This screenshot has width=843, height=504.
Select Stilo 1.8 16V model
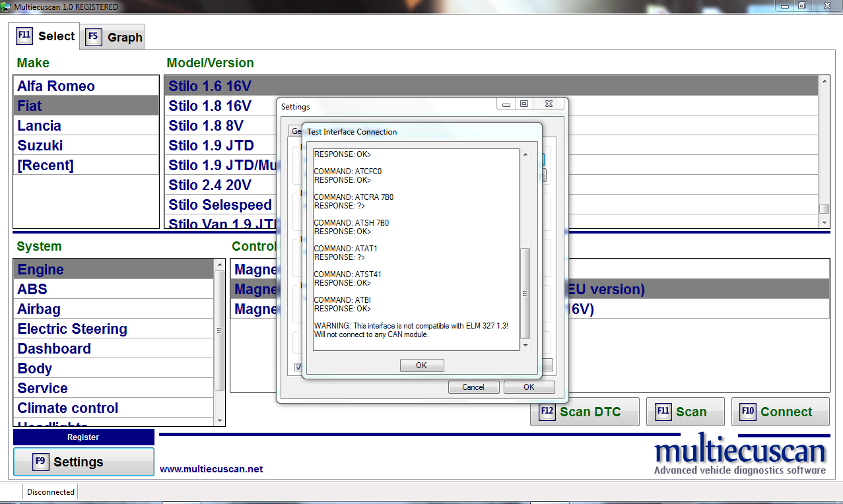pyautogui.click(x=221, y=106)
